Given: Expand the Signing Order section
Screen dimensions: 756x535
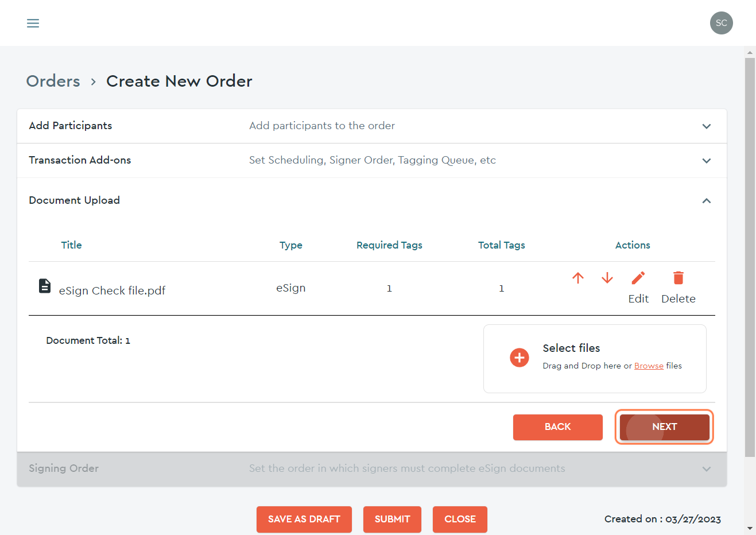Looking at the screenshot, I should click(707, 469).
